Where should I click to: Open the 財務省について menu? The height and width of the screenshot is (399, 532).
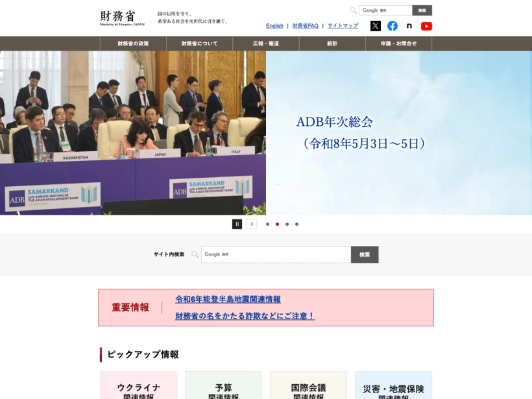(200, 43)
